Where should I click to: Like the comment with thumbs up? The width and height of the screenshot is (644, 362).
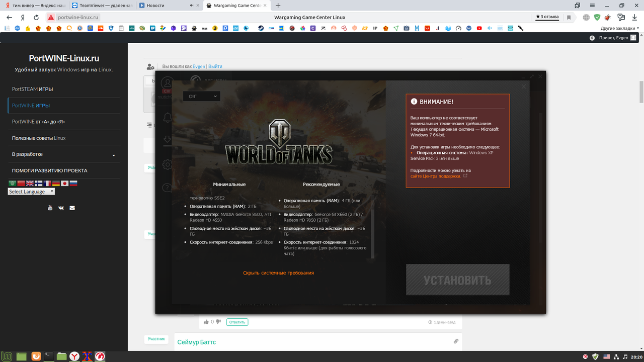(206, 322)
